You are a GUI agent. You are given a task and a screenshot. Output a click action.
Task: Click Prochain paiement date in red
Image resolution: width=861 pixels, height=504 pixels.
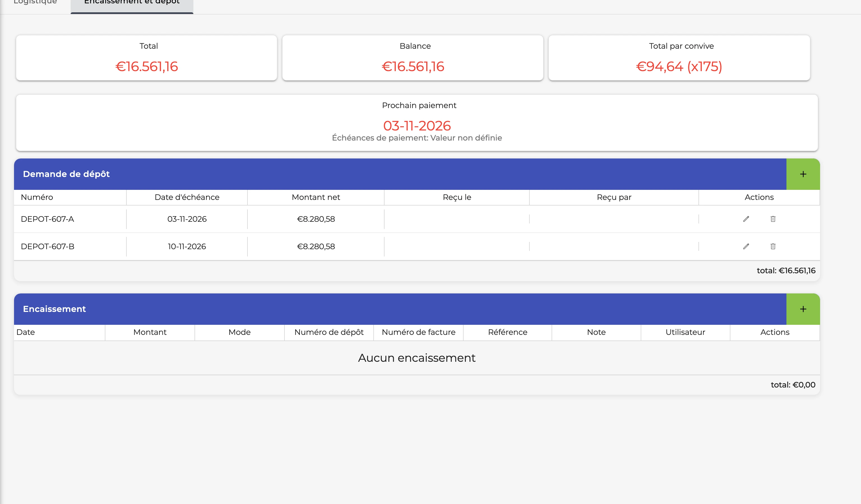coord(417,125)
